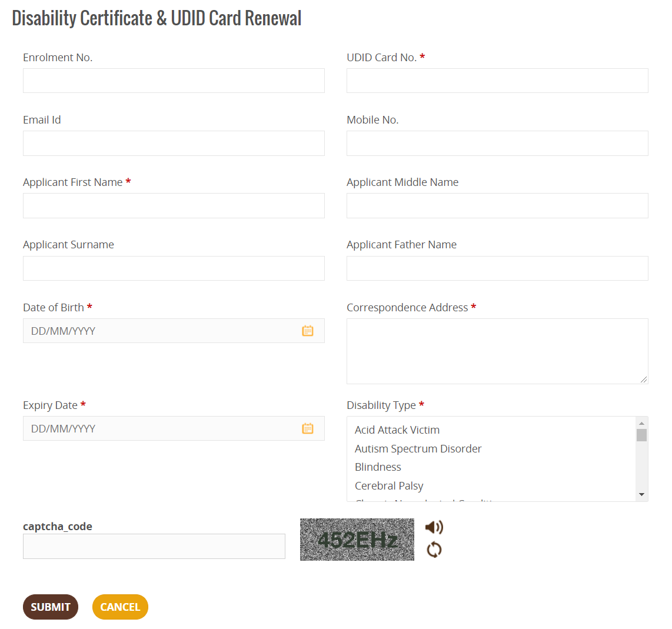Refresh the captcha code image
Image resolution: width=672 pixels, height=629 pixels.
click(x=434, y=550)
